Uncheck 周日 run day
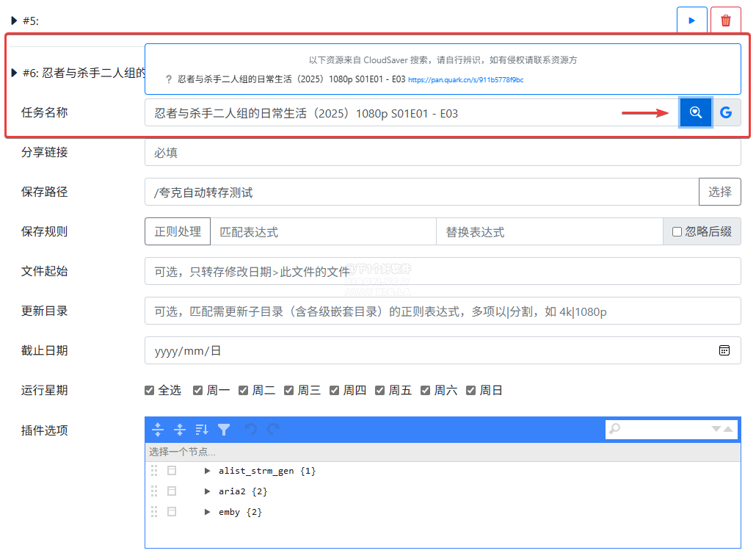The width and height of the screenshot is (756, 556). click(x=470, y=390)
